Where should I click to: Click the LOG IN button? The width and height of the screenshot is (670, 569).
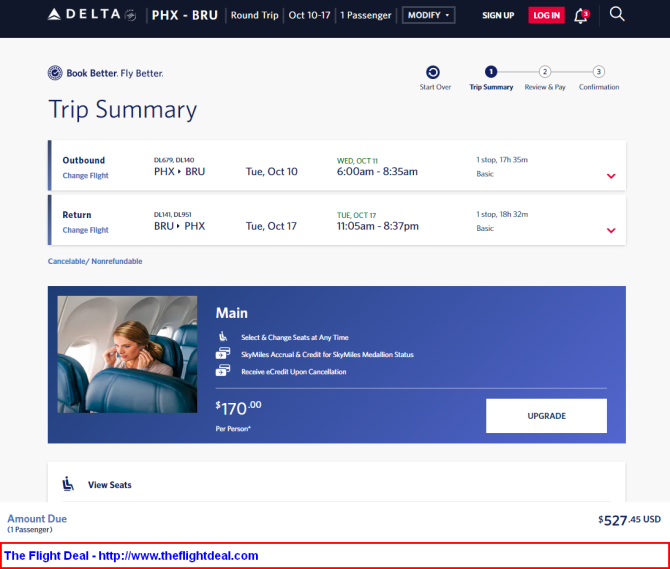tap(546, 15)
